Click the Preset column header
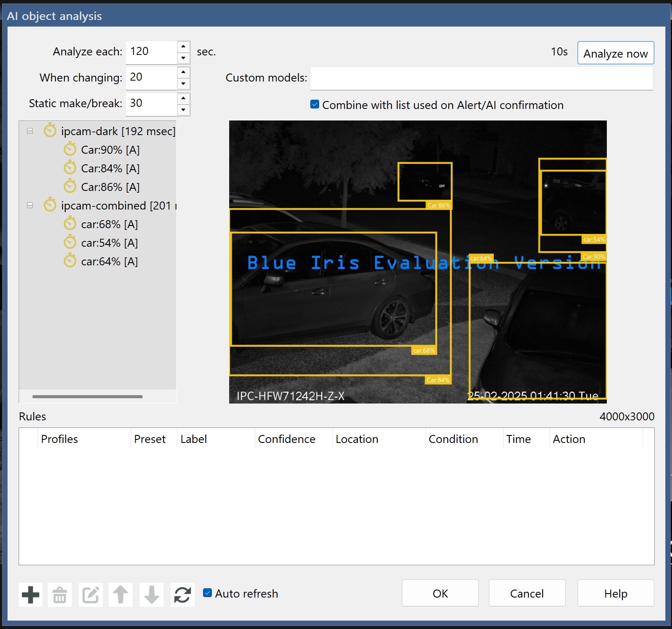The width and height of the screenshot is (672, 629). click(x=154, y=439)
